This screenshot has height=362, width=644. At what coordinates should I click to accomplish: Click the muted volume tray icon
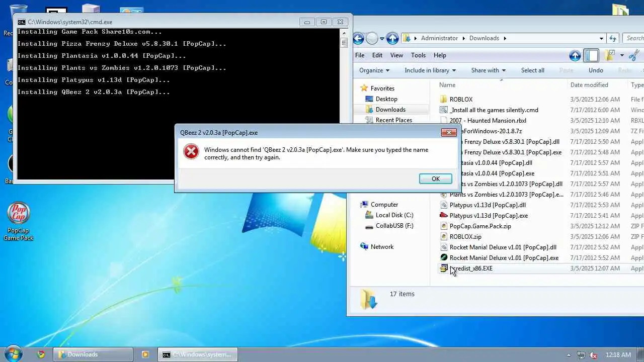pos(593,355)
